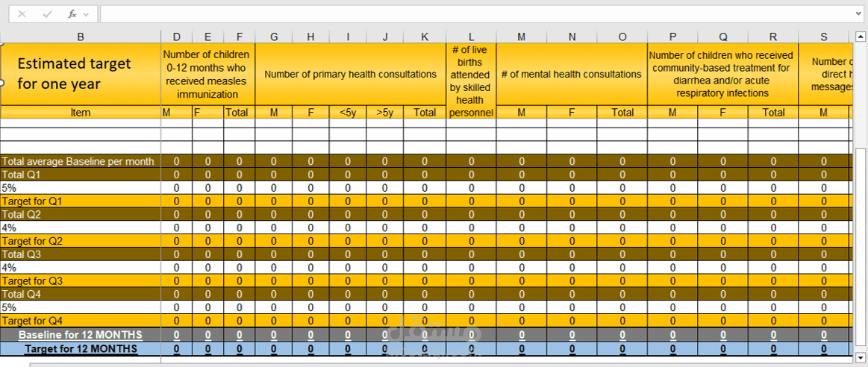Screen dimensions: 868x367
Task: Click the 'Baseline for 12 MONTHS' label
Action: point(81,335)
